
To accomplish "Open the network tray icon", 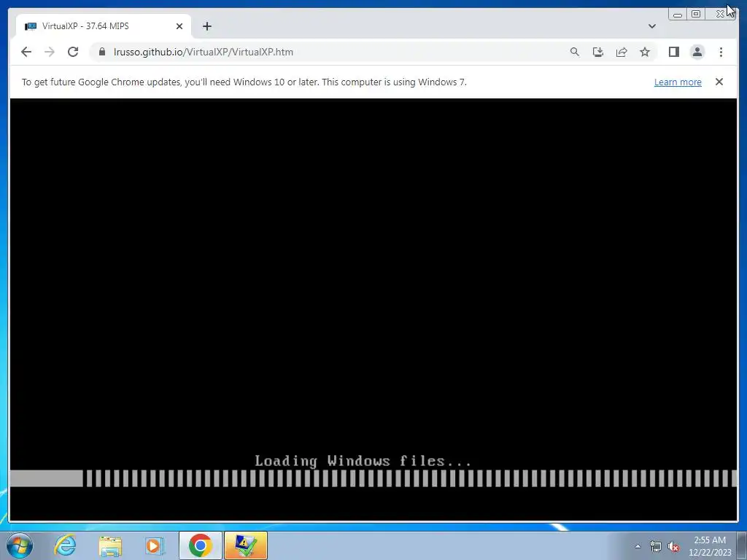I will [656, 547].
